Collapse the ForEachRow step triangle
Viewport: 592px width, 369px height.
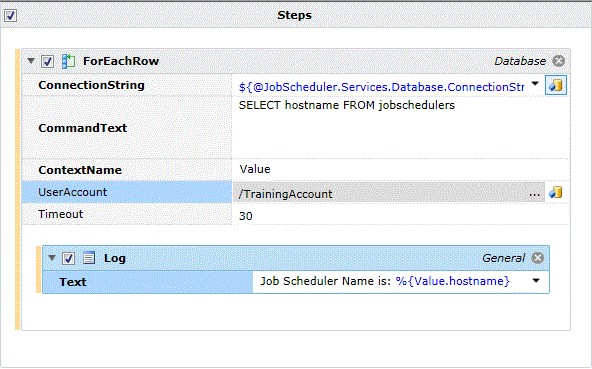pos(31,60)
